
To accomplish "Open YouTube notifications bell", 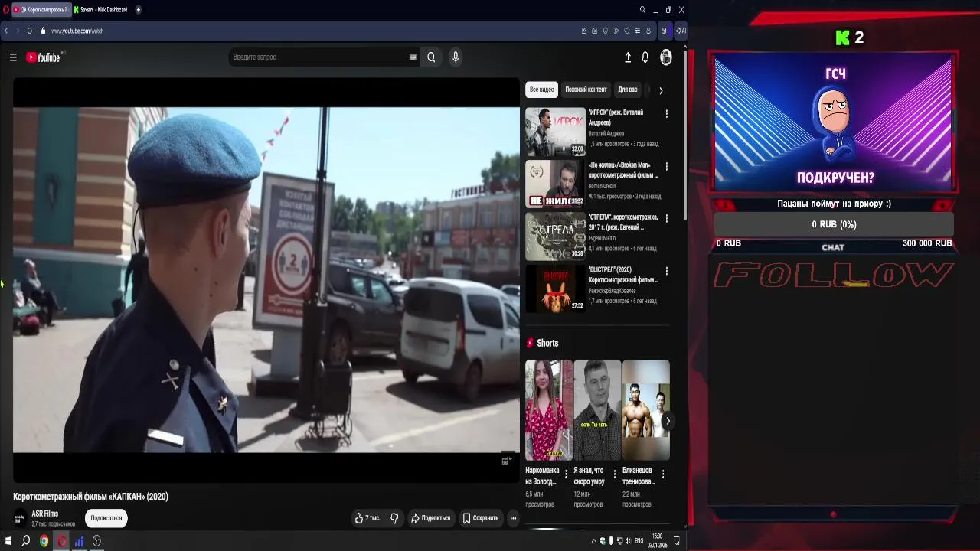I will pyautogui.click(x=645, y=57).
